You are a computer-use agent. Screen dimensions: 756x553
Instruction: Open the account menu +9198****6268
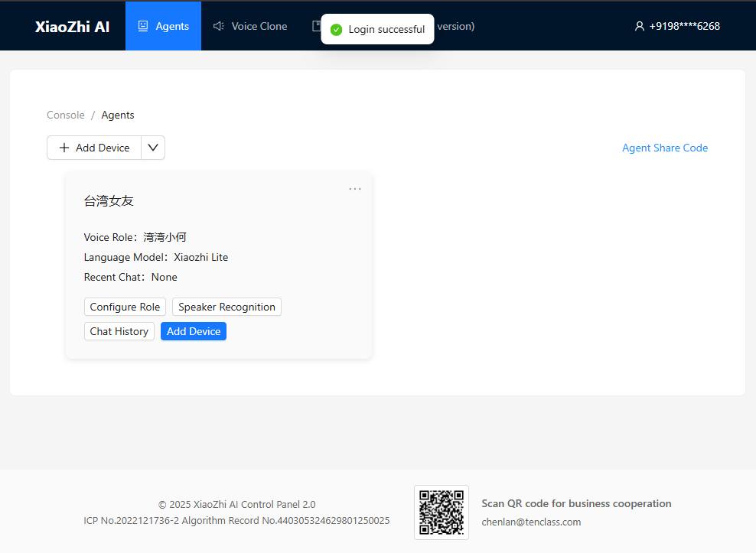[677, 26]
